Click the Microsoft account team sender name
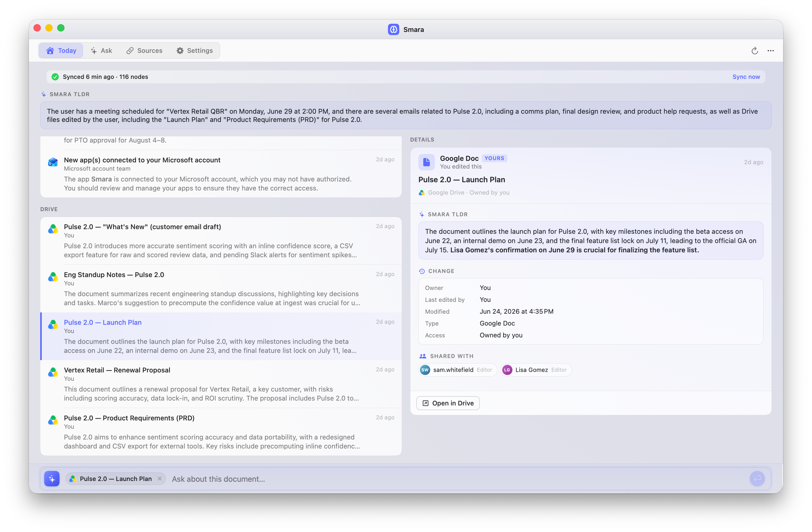 (x=97, y=169)
